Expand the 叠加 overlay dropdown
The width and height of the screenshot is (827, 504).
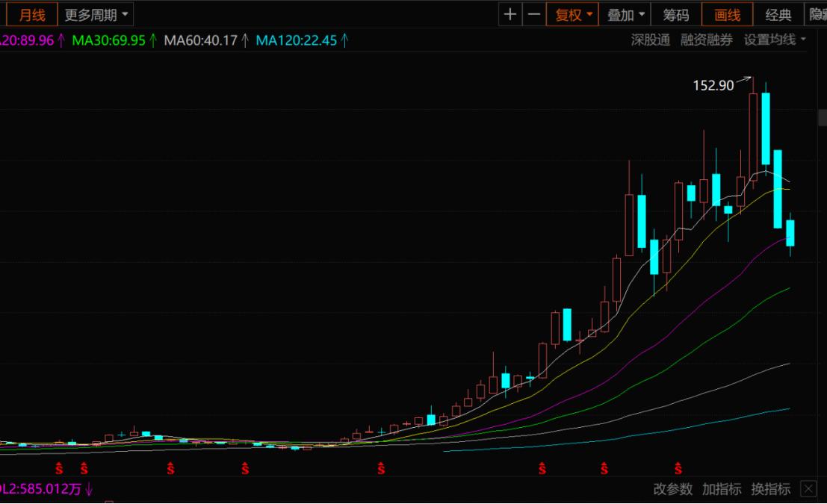coord(626,14)
